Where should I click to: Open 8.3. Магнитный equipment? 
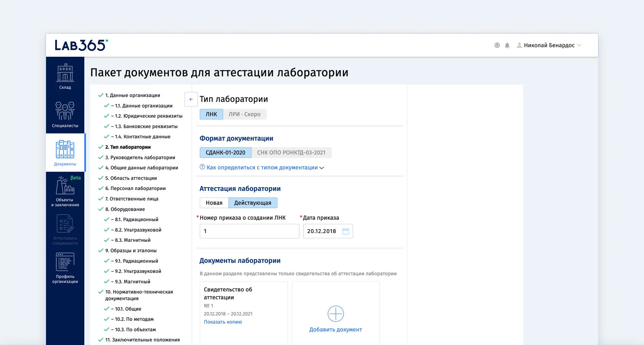131,240
